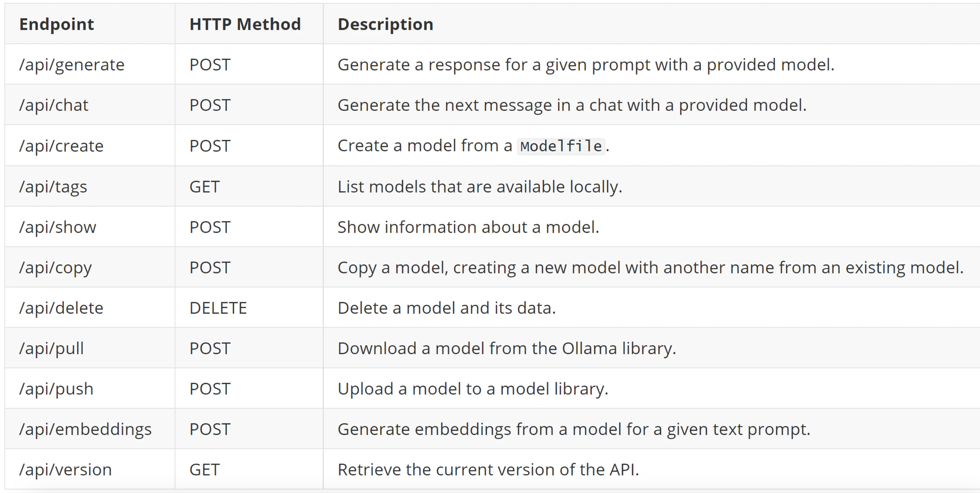This screenshot has height=493, width=980.
Task: Click the /api/embeddings endpoint cell
Action: pyautogui.click(x=85, y=429)
